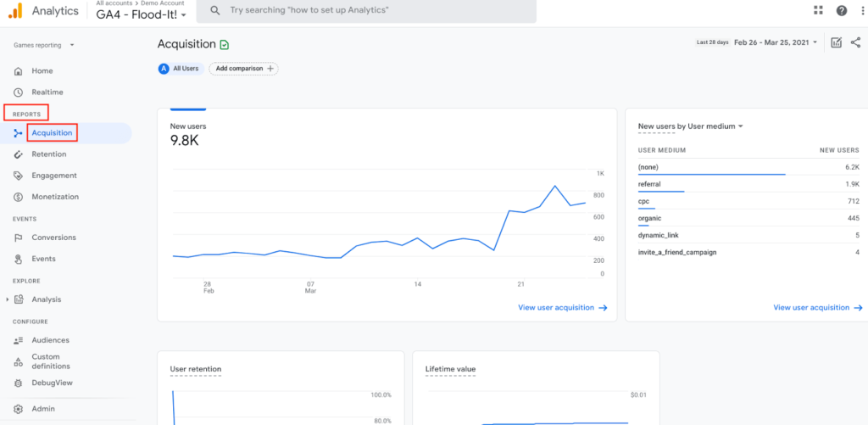Open the customize report chart icon
The width and height of the screenshot is (868, 425).
pos(836,42)
